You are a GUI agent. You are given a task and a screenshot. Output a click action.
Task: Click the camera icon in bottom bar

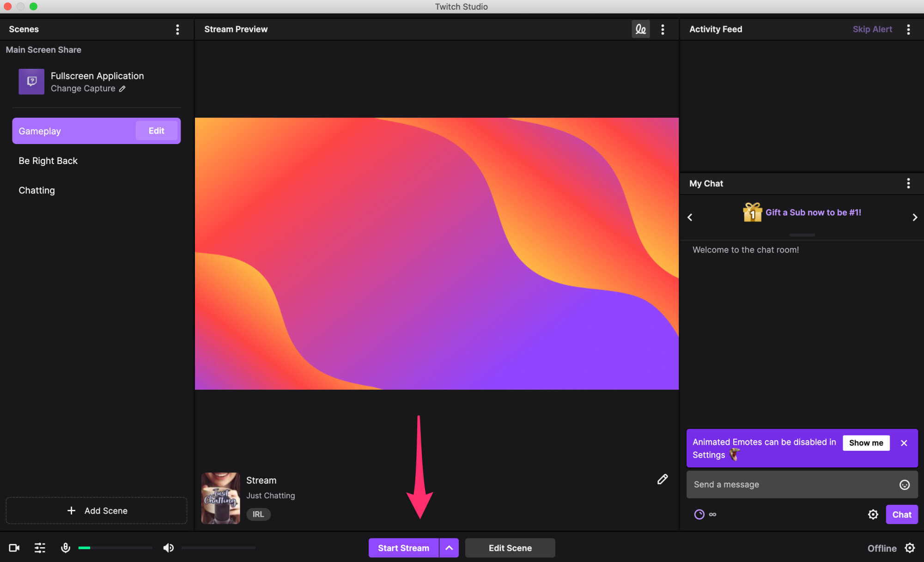point(14,548)
